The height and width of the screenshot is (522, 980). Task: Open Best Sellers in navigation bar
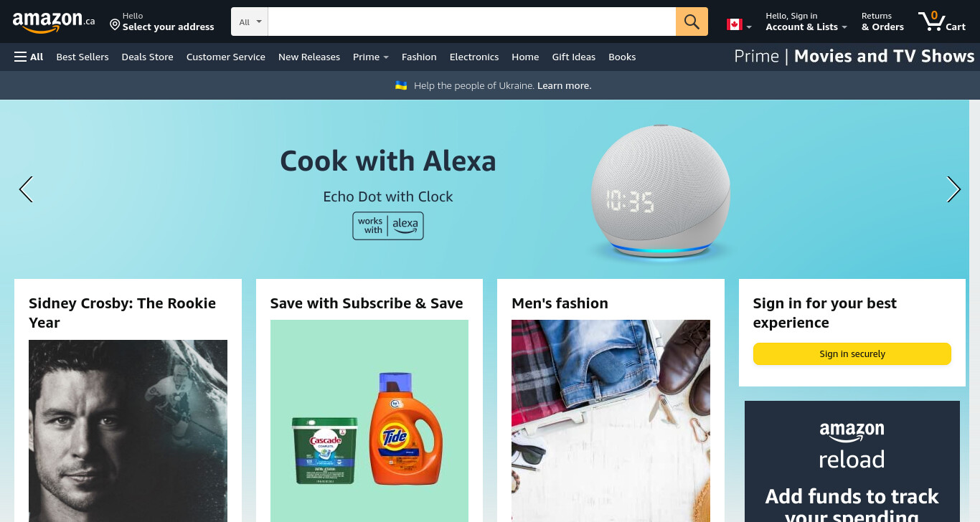click(x=83, y=57)
